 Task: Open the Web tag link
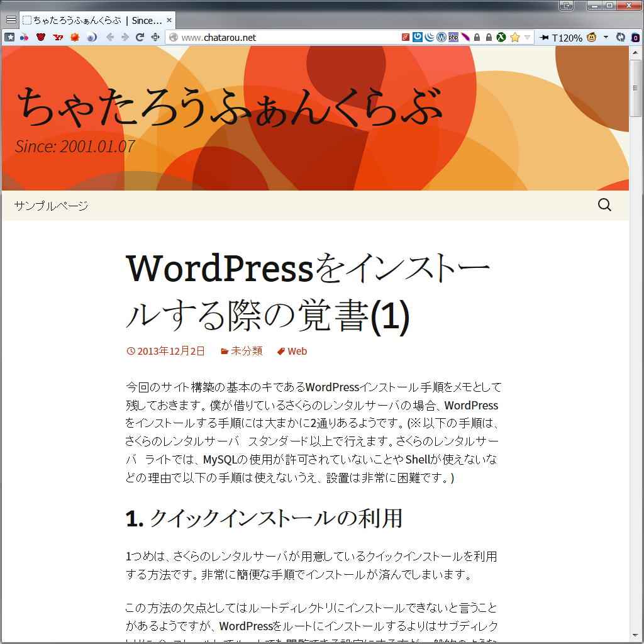pyautogui.click(x=292, y=351)
